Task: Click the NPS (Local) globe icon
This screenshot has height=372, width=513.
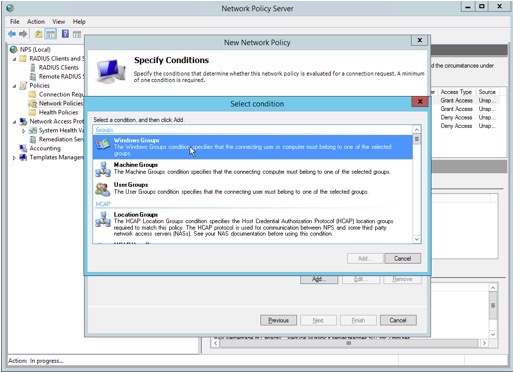Action: tap(14, 50)
